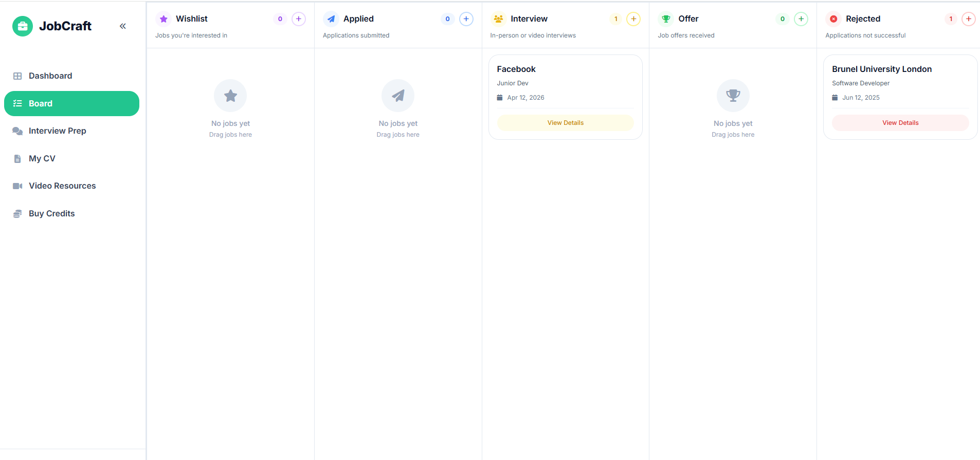Click the empty Offer trophy placeholder icon
This screenshot has width=980, height=460.
click(x=733, y=96)
